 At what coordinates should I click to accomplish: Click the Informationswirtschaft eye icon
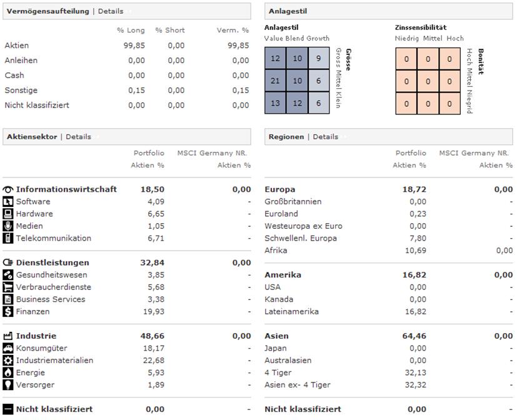[8, 189]
